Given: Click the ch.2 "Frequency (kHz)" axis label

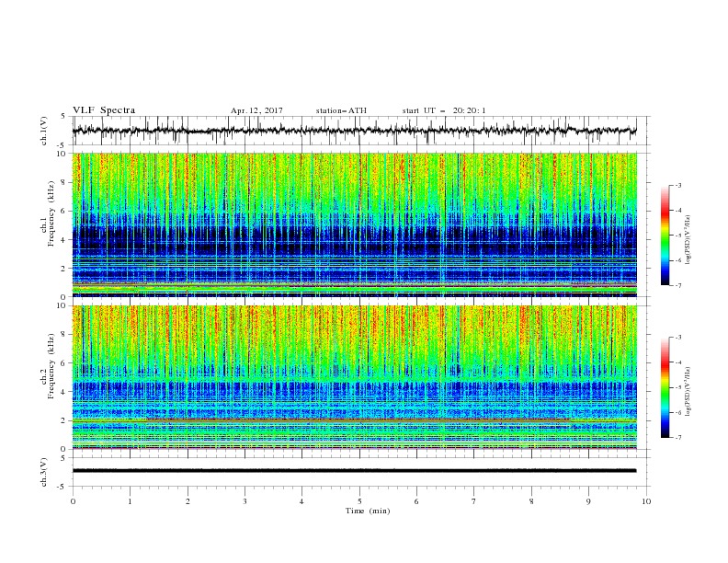Looking at the screenshot, I should 52,366.
